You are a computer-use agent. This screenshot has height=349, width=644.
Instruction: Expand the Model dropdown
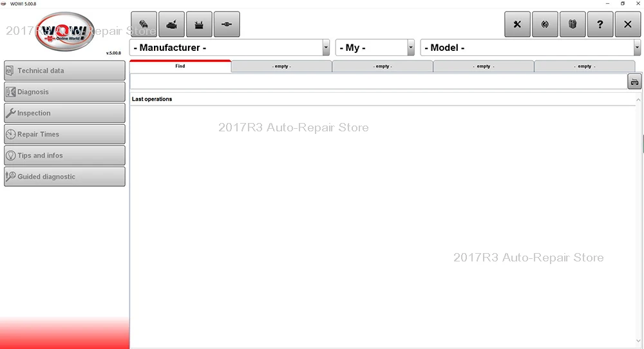pos(637,48)
